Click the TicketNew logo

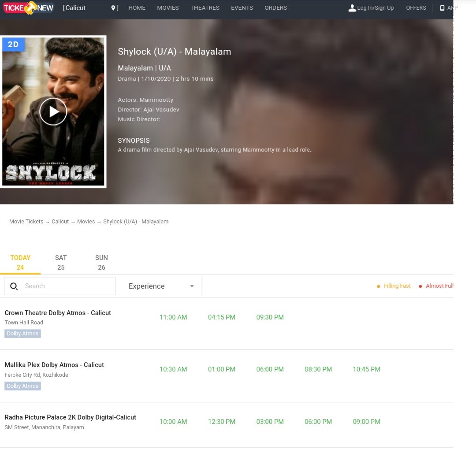[28, 8]
